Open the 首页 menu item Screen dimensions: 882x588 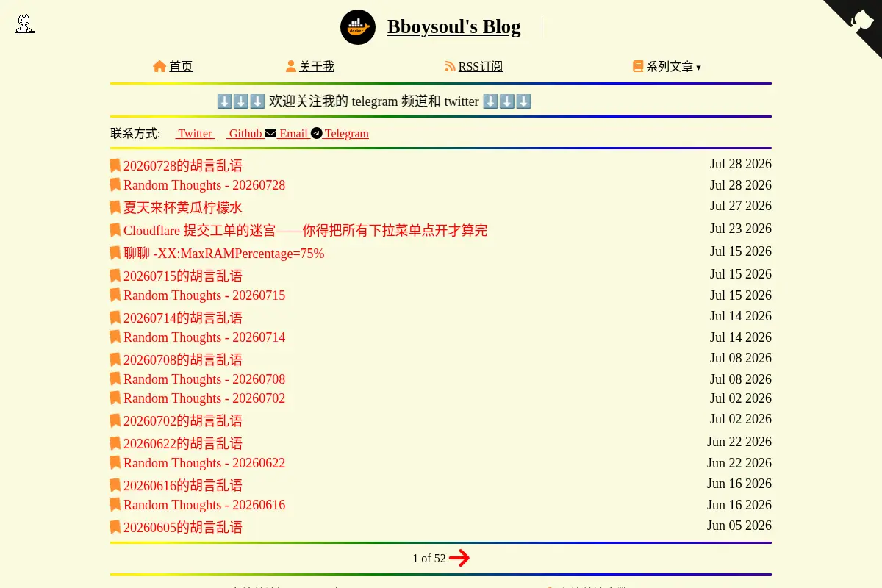(x=181, y=66)
